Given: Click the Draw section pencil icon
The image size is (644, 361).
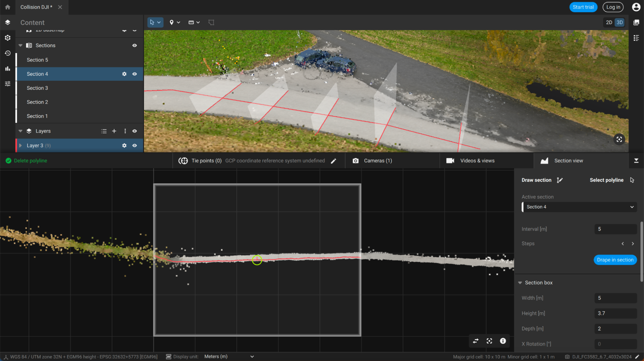Looking at the screenshot, I should click(560, 180).
